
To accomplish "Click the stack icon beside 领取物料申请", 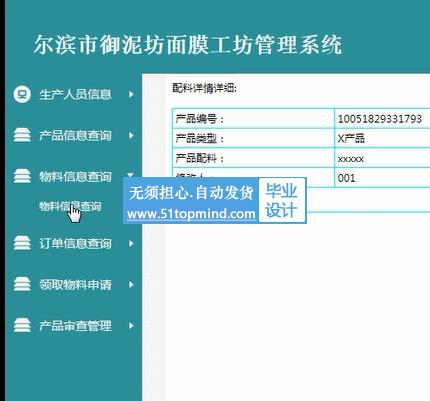I will coord(22,284).
